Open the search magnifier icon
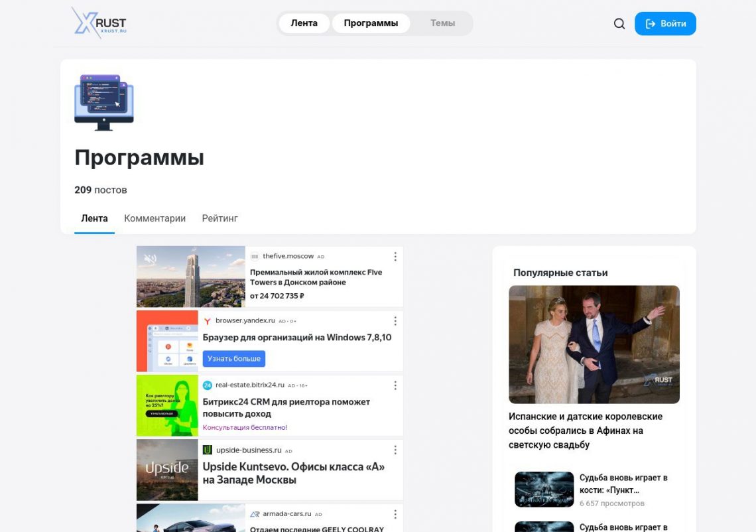The height and width of the screenshot is (532, 756). [x=619, y=24]
